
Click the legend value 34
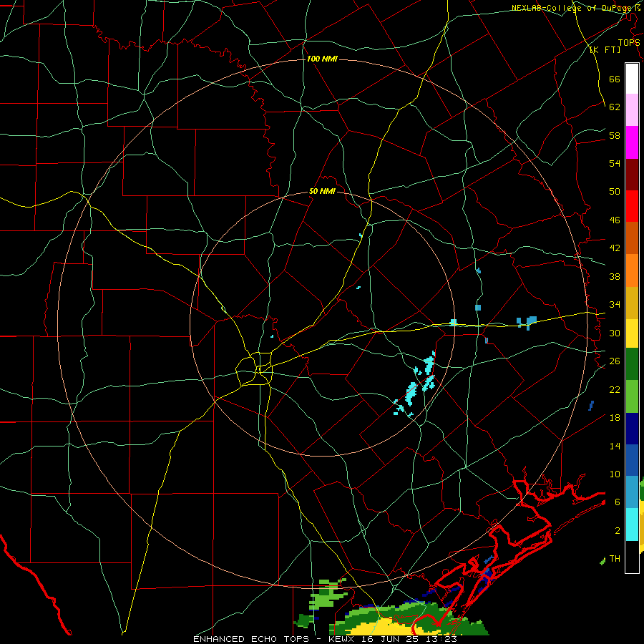[615, 305]
